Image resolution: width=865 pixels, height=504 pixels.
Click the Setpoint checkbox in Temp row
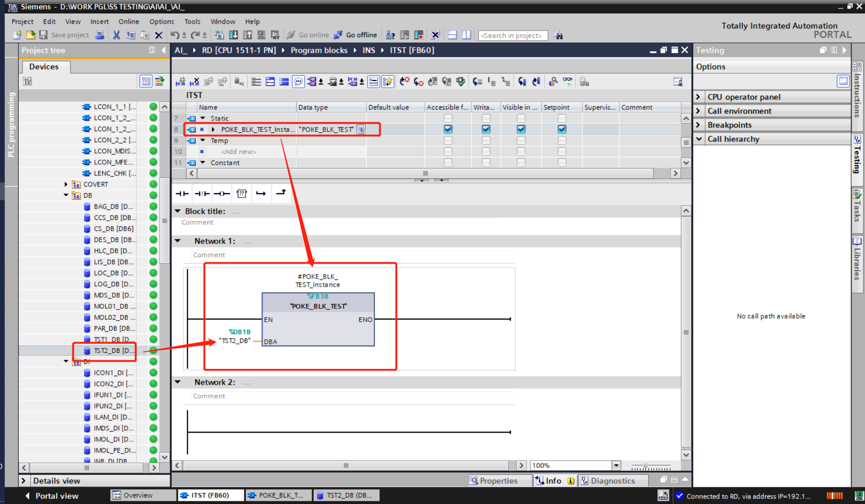click(x=562, y=140)
